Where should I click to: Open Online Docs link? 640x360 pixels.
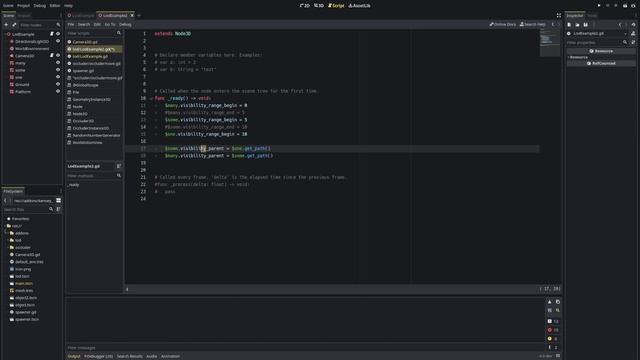click(502, 24)
